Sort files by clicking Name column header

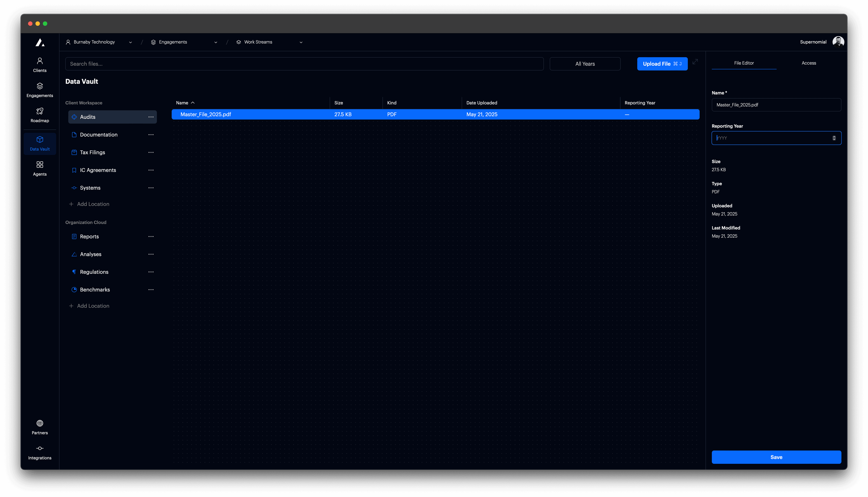tap(185, 103)
